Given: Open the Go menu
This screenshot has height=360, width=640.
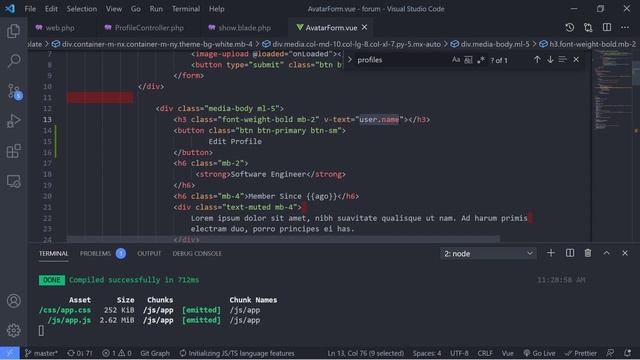Looking at the screenshot, I should tap(136, 9).
